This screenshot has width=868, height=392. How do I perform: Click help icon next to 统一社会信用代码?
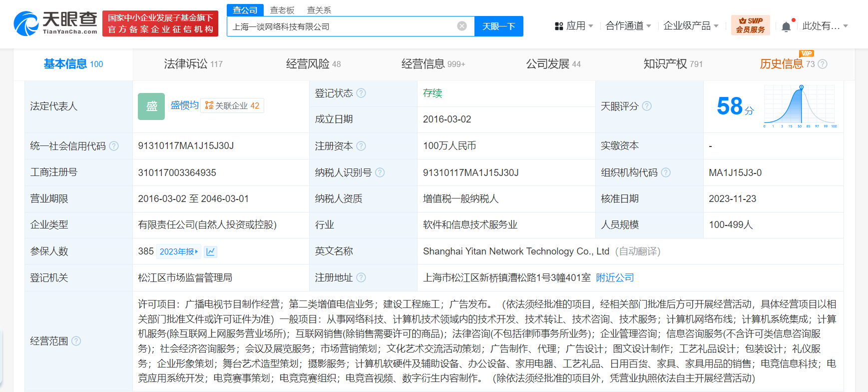[x=114, y=146]
